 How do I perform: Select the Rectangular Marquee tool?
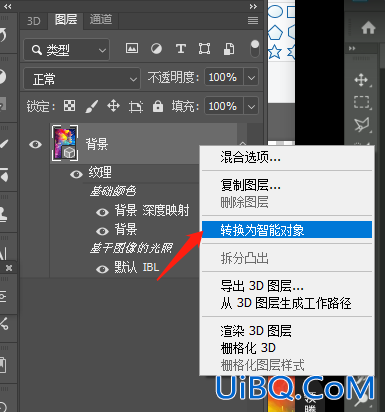[362, 102]
